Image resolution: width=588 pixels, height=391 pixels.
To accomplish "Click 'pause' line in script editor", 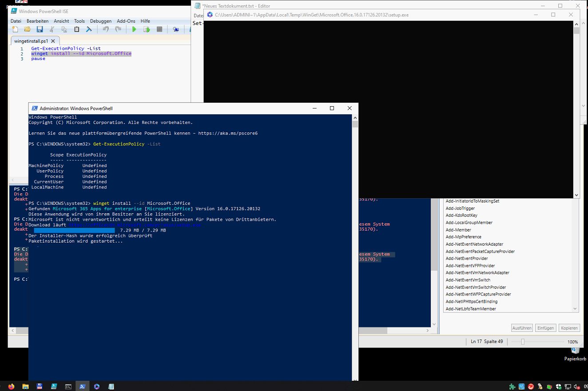I will 38,59.
